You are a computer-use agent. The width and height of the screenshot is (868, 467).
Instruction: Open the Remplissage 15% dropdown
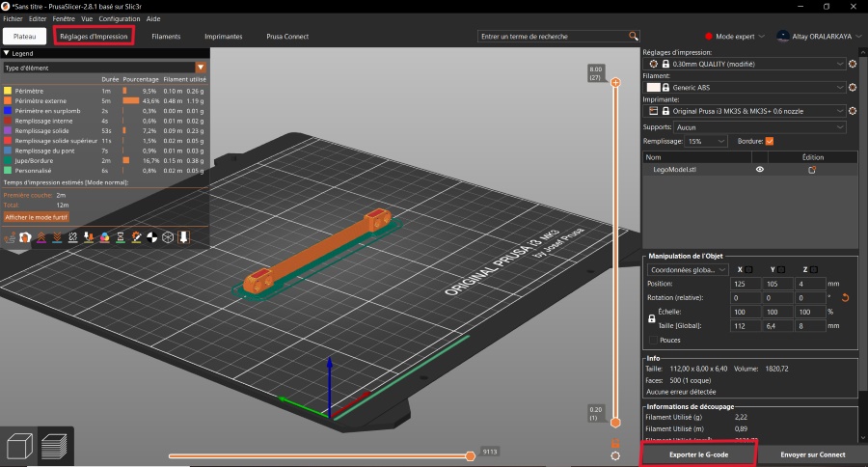tap(705, 141)
